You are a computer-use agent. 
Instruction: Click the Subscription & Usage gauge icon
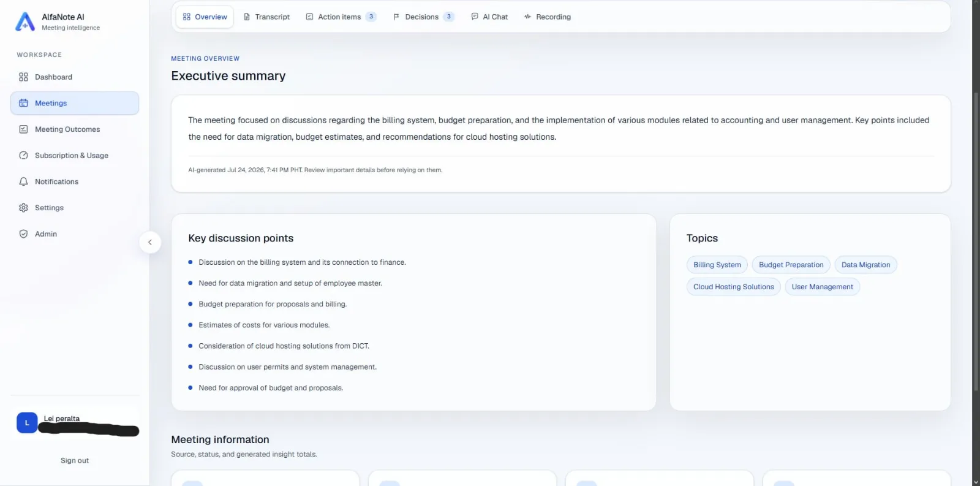23,156
